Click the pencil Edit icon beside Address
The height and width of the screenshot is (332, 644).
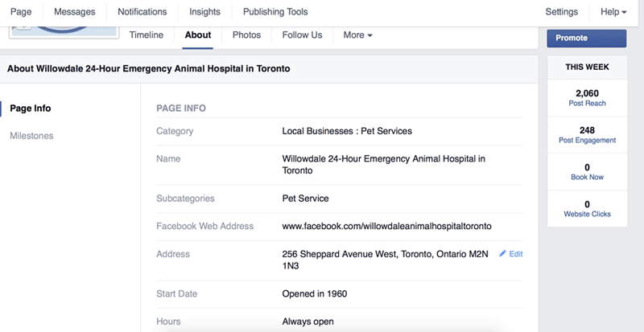(502, 253)
